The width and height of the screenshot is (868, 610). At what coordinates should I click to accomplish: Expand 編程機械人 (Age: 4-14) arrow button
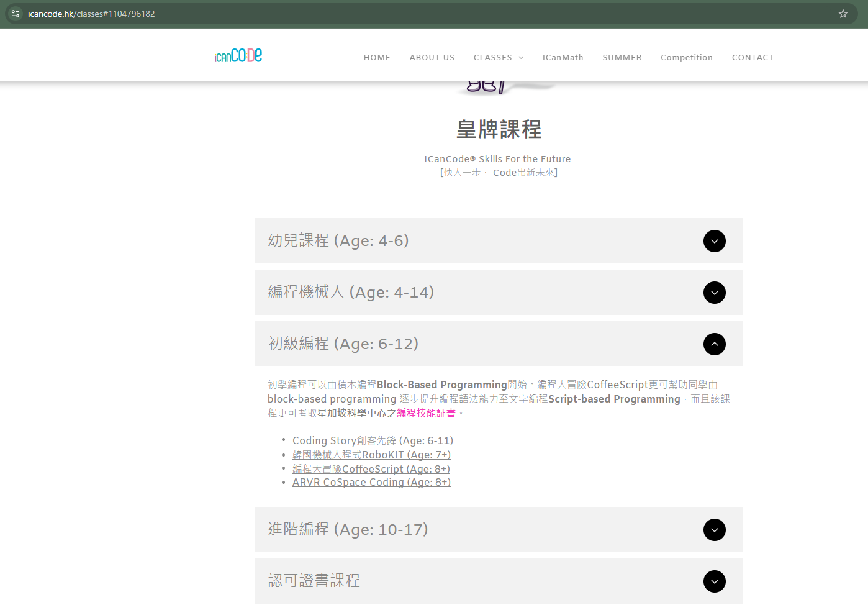[714, 293]
